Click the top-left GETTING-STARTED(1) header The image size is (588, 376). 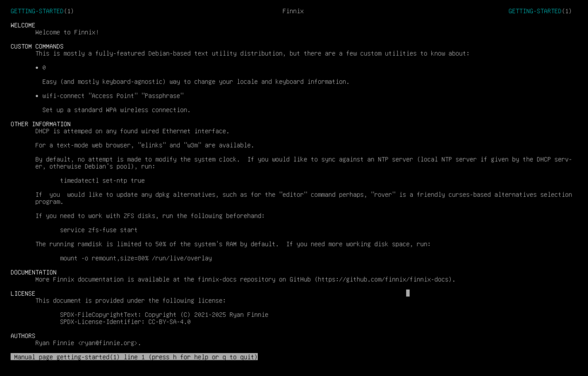42,11
